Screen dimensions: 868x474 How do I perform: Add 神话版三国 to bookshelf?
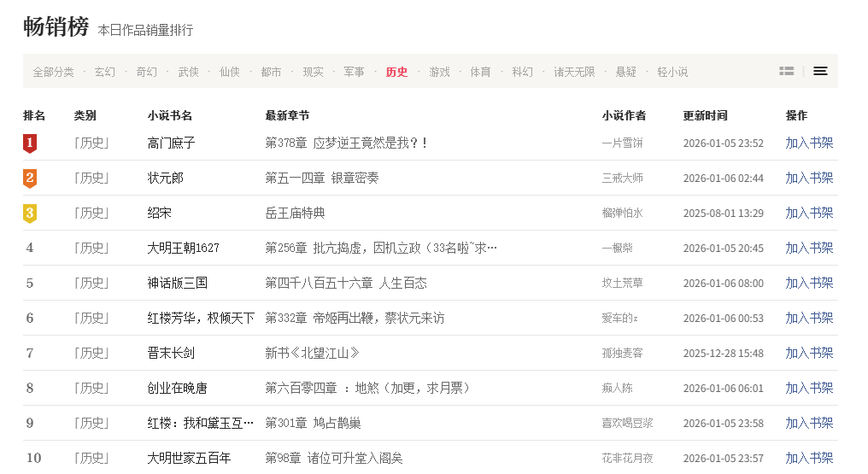coord(809,283)
